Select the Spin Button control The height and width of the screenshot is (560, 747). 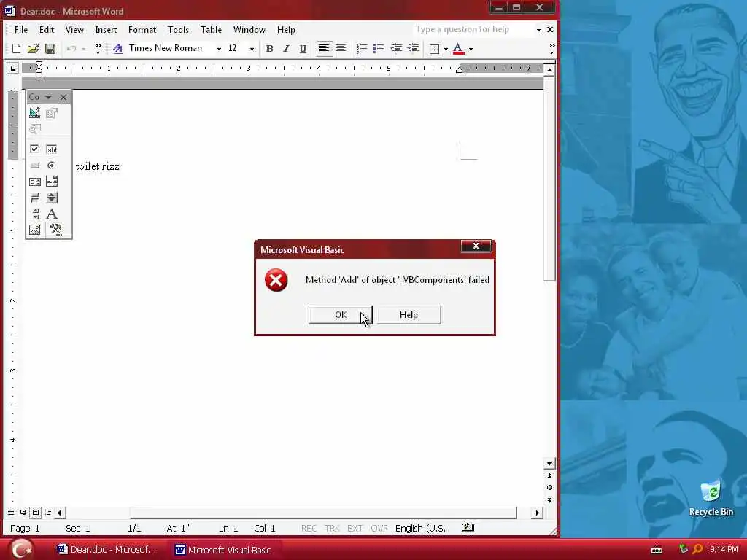tap(52, 198)
